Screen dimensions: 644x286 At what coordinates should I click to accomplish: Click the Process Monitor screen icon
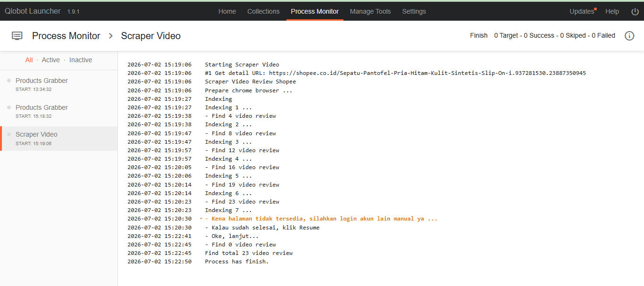click(x=17, y=36)
